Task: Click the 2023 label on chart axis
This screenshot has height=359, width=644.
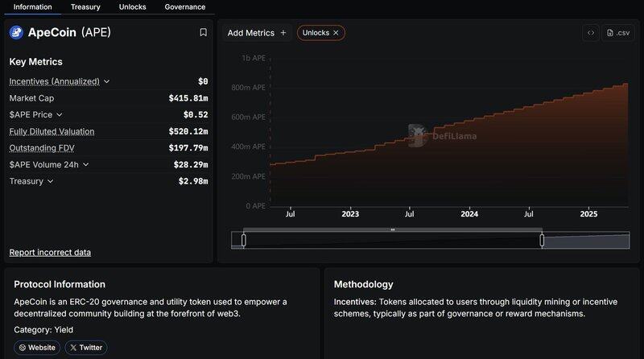Action: (x=350, y=214)
